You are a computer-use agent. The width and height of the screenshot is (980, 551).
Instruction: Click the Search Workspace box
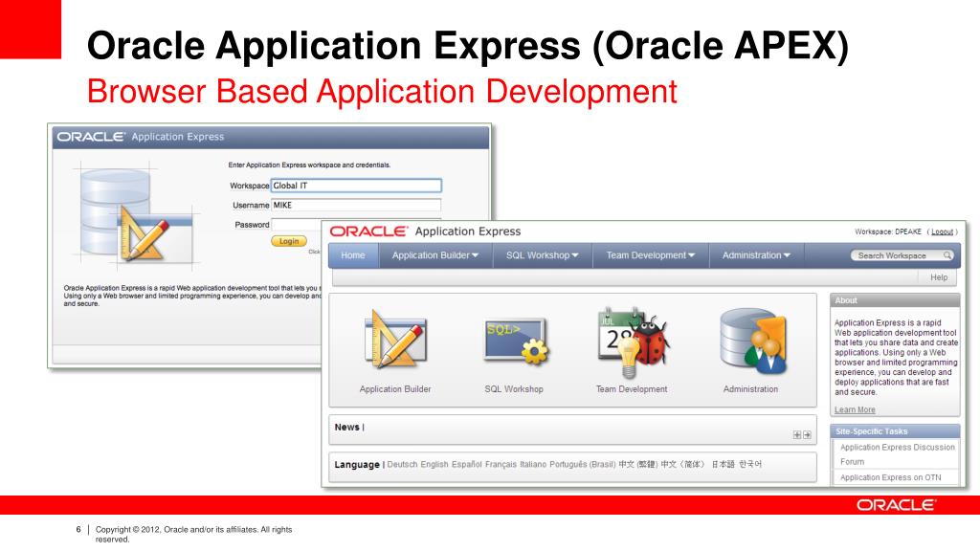click(902, 255)
